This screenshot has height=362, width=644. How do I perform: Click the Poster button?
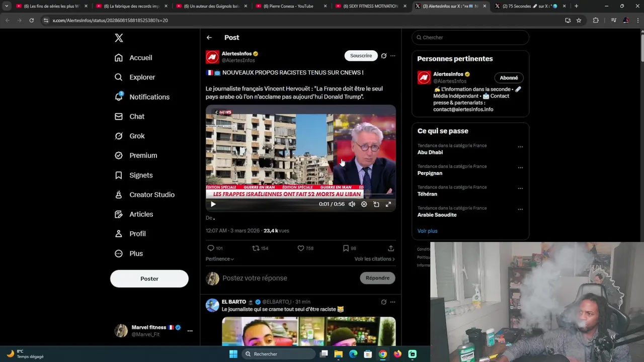click(x=149, y=279)
